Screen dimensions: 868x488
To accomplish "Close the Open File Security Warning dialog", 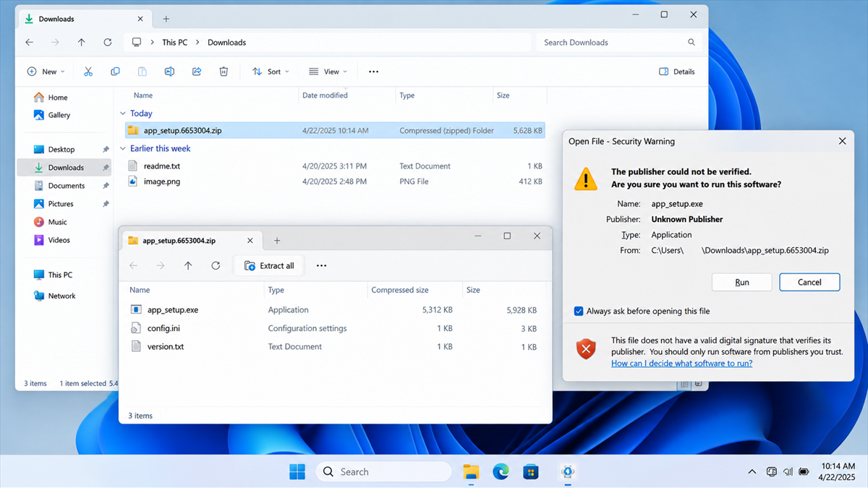I will [842, 142].
